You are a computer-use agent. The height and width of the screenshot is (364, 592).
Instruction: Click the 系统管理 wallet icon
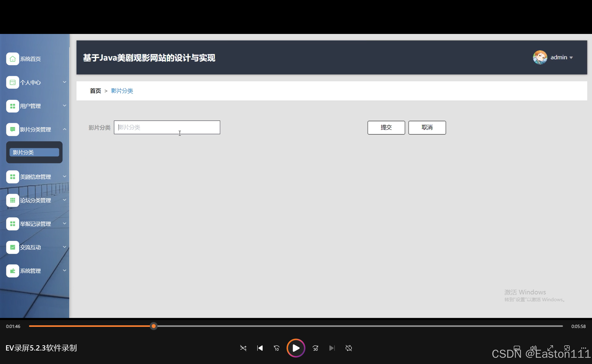pos(13,271)
